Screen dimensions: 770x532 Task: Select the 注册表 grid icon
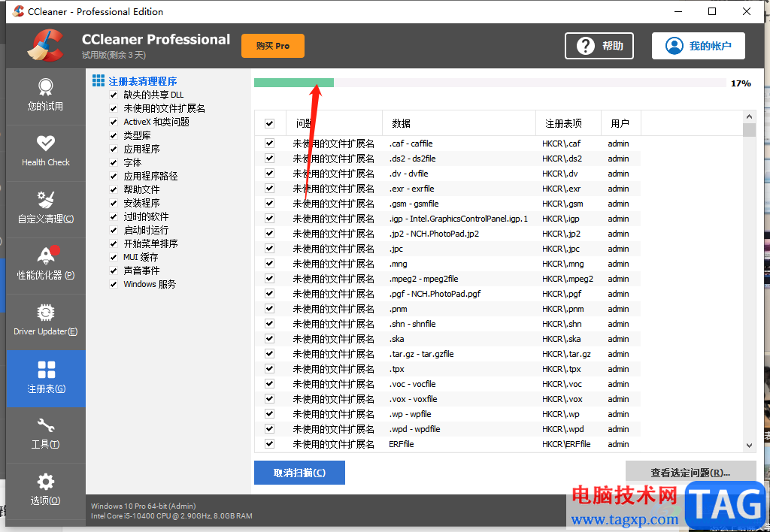[x=46, y=370]
